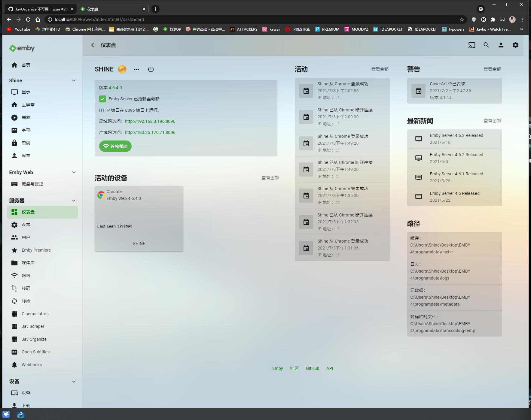
Task: Collapse the Emby Web section
Action: pos(74,172)
